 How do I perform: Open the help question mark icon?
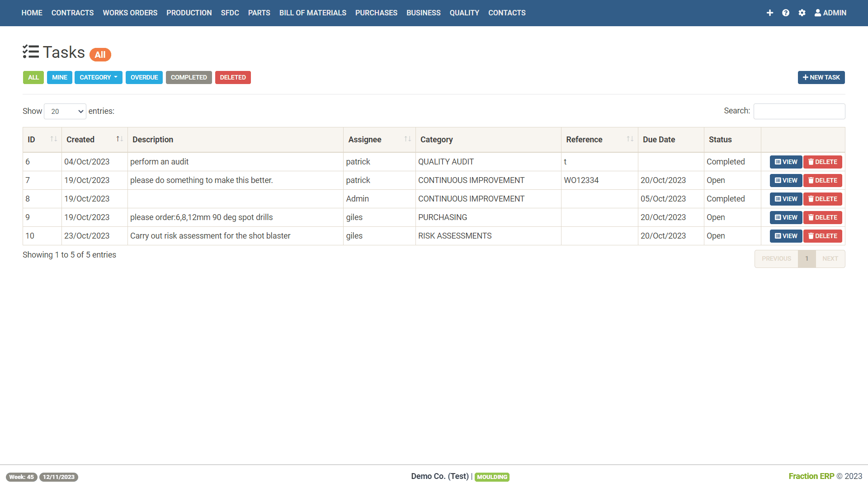click(x=786, y=13)
